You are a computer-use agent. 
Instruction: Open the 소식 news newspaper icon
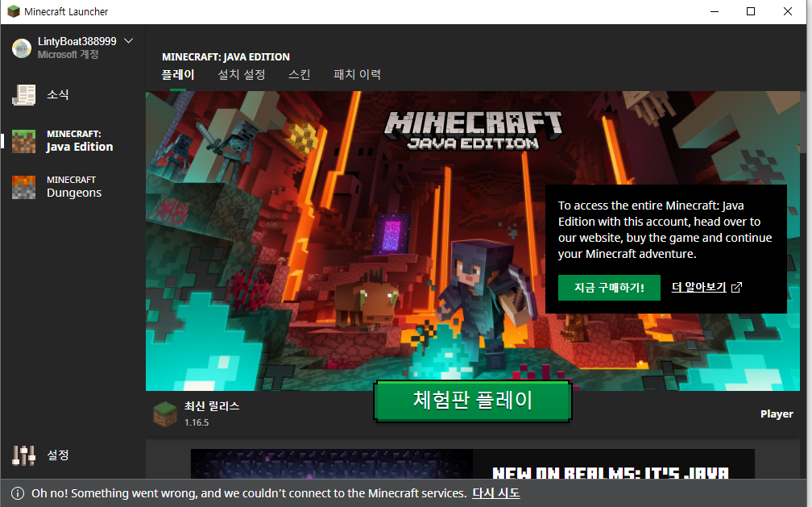[24, 95]
